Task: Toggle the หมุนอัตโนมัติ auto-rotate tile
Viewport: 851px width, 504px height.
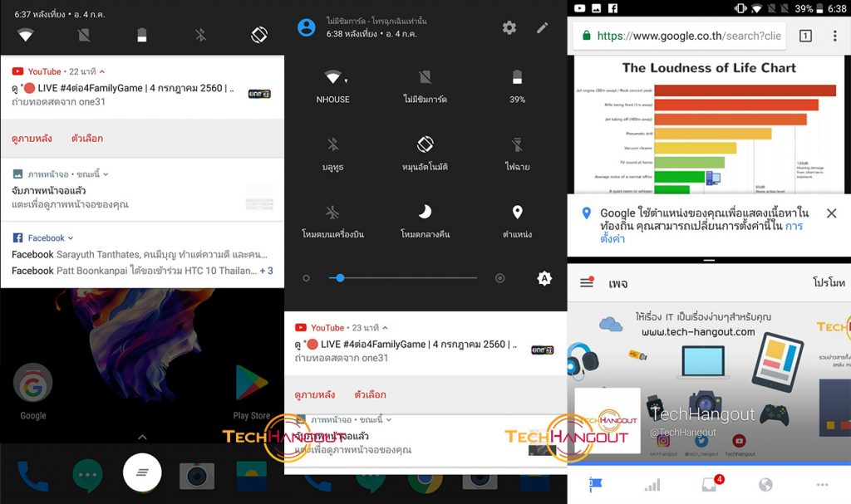Action: tap(425, 154)
